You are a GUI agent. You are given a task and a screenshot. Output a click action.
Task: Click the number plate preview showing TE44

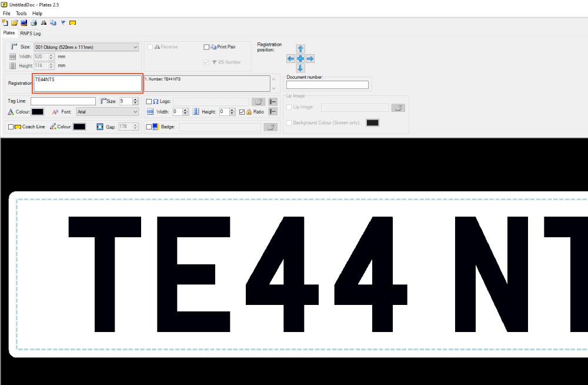(x=298, y=274)
